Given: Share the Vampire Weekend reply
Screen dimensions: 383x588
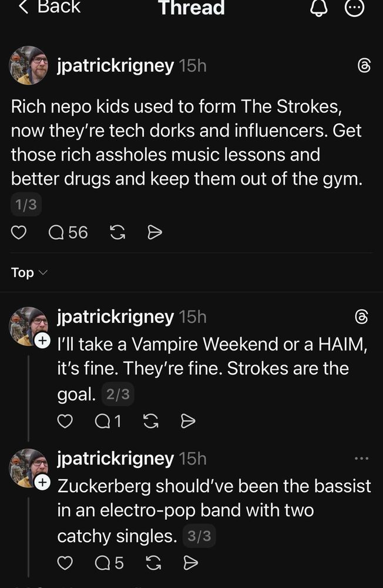Looking at the screenshot, I should click(189, 421).
